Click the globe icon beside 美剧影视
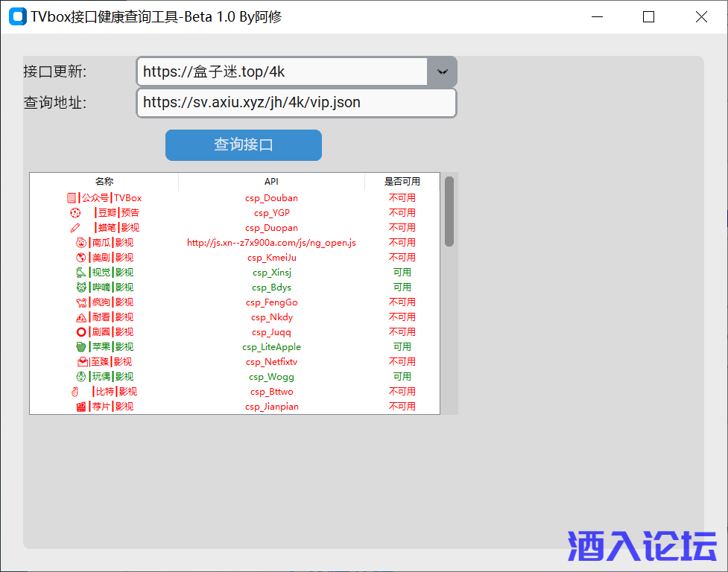 (x=82, y=258)
